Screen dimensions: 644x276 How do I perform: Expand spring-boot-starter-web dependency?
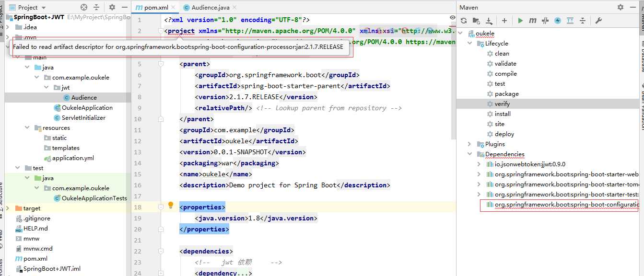point(479,174)
